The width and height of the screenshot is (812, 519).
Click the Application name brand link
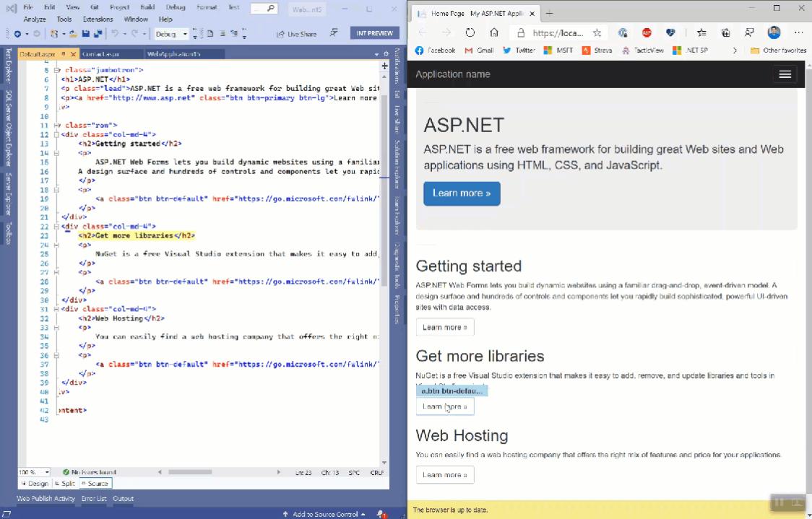(453, 74)
